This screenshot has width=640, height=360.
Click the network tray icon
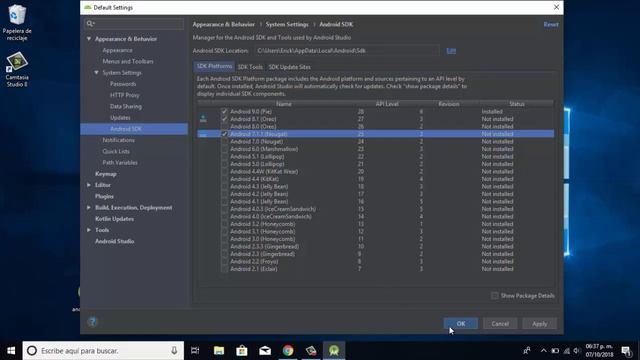567,351
